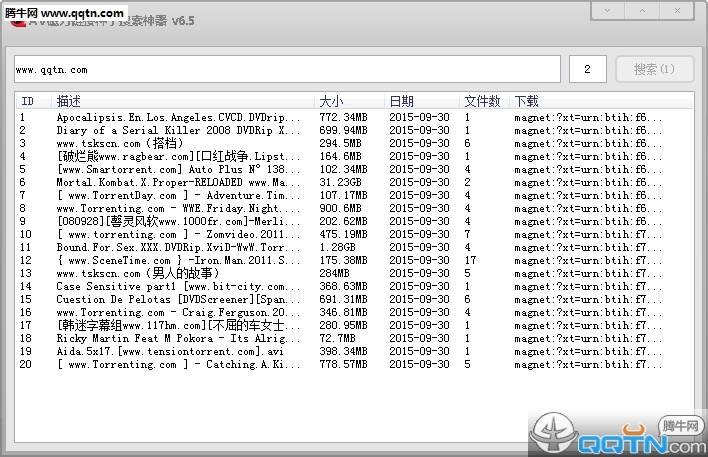Click the 下载 column header
Screen dimensions: 708x457
click(x=526, y=101)
